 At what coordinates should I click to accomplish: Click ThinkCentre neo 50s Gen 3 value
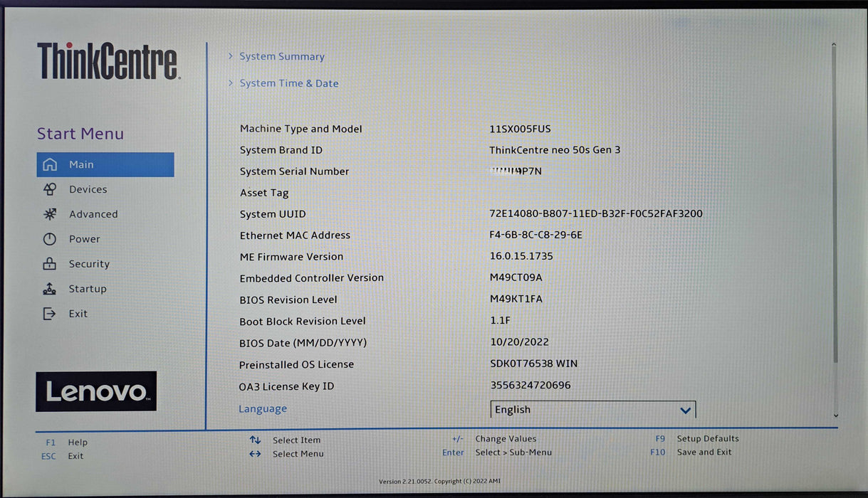pos(555,150)
